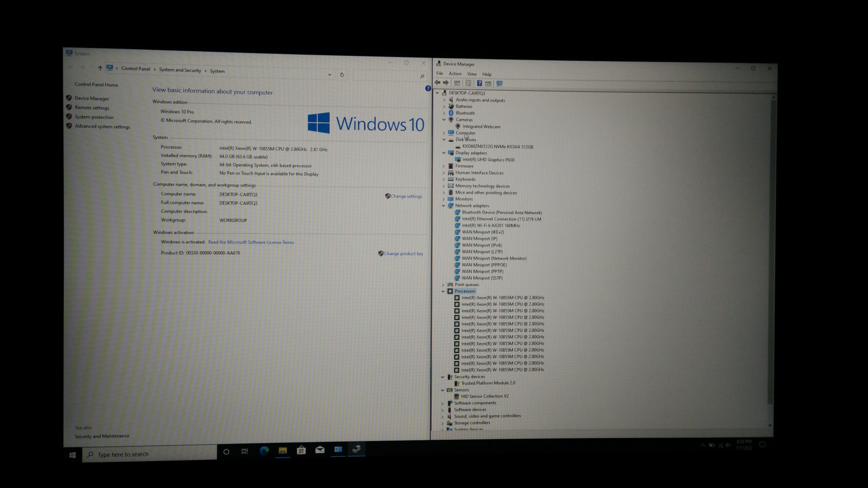Refresh the System window address bar

click(342, 75)
